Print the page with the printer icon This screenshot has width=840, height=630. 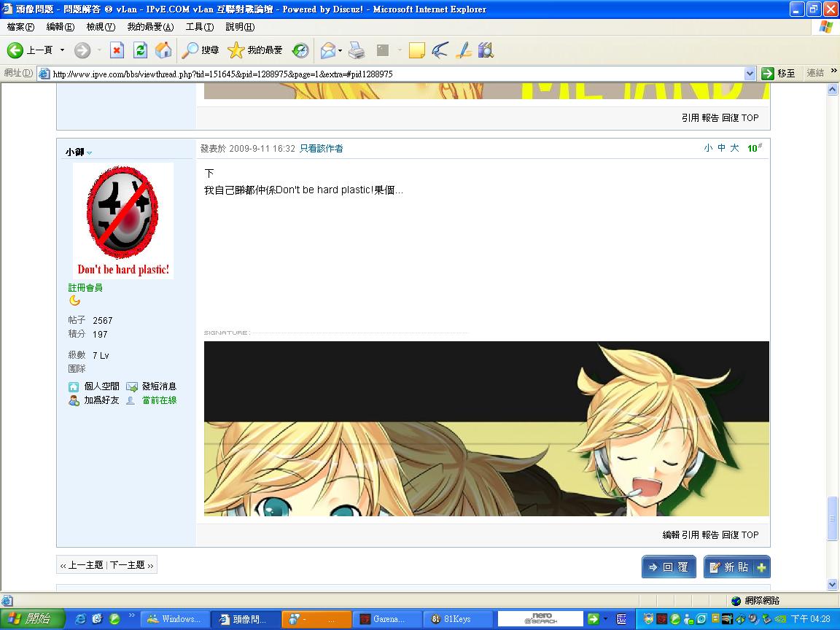tap(357, 50)
